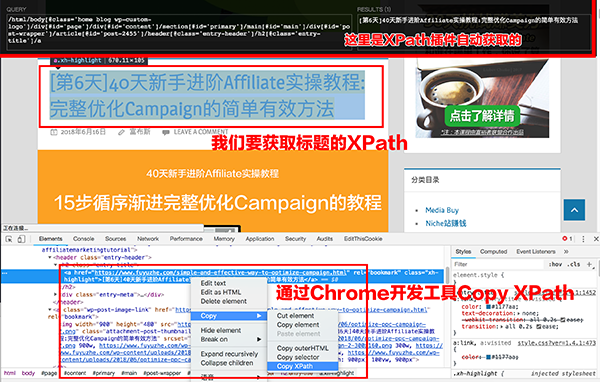Toggle the .cls class editor
The width and height of the screenshot is (600, 382).
pos(574,264)
